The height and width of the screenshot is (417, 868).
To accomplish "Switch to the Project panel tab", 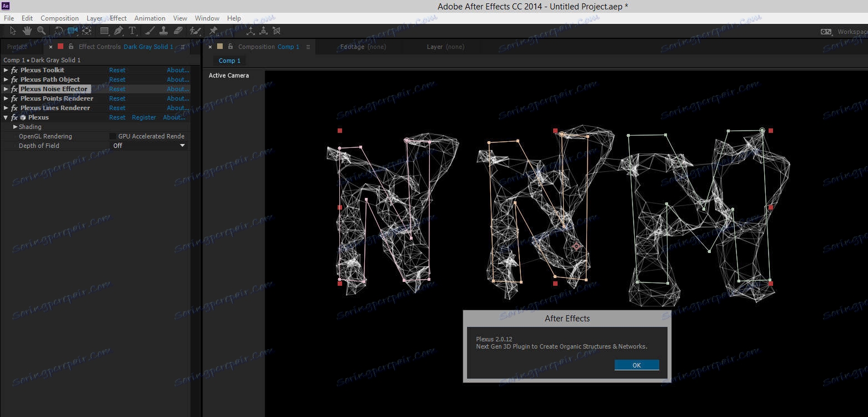I will [17, 47].
